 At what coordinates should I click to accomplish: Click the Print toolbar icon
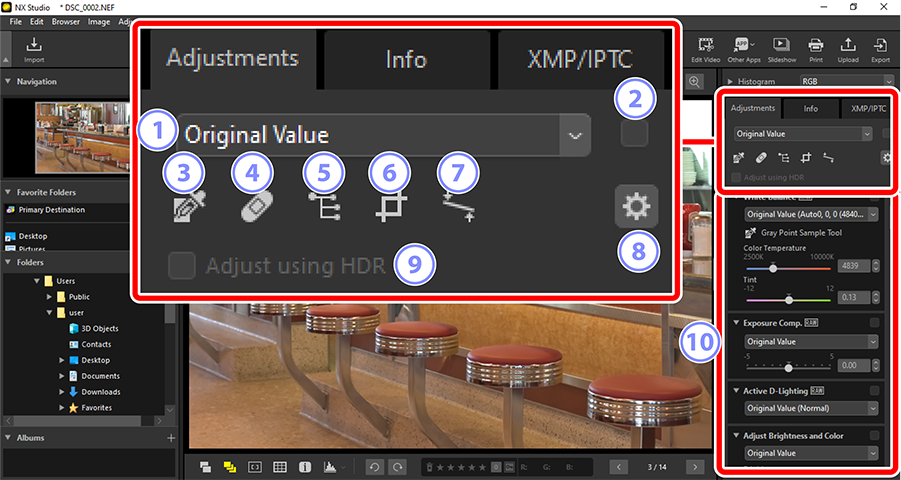point(815,49)
